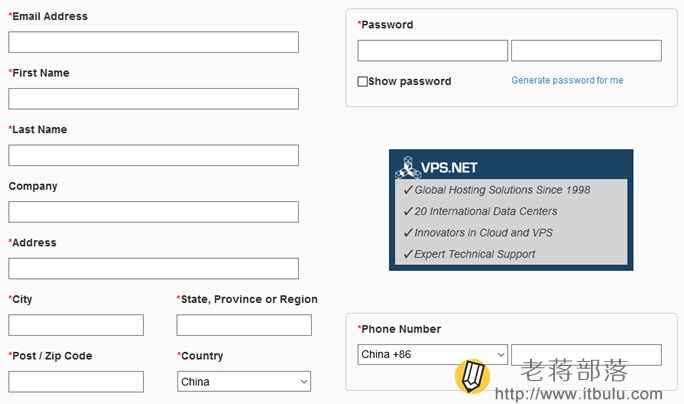Focus the first Password field

point(432,51)
